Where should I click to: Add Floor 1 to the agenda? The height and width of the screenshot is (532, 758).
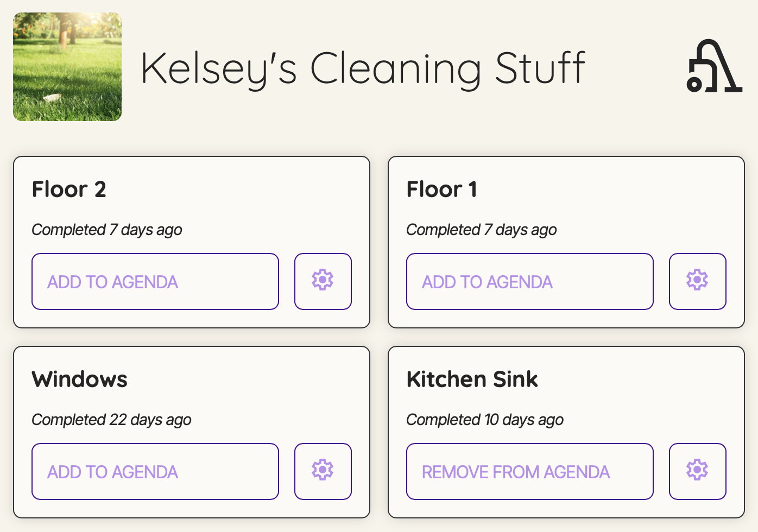[x=530, y=281]
